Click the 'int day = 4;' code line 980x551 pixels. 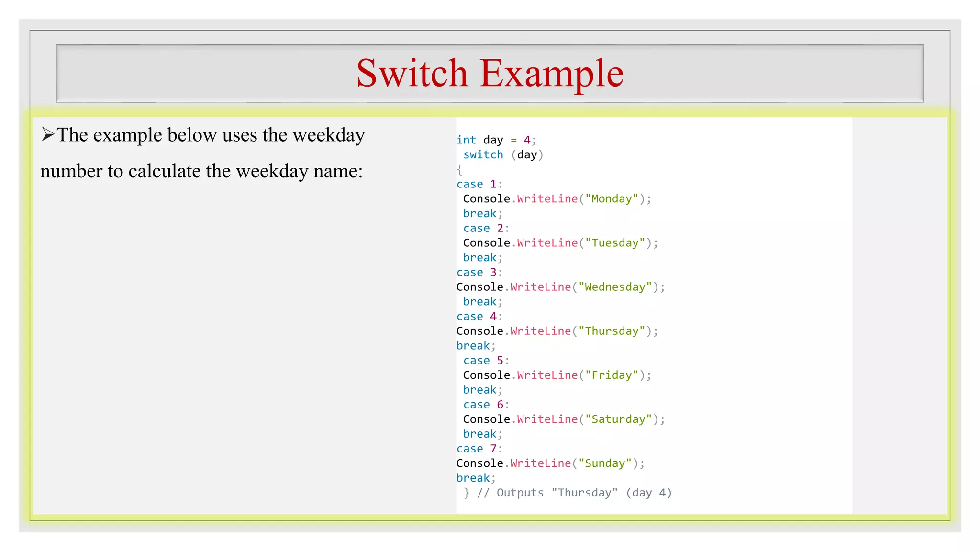(x=496, y=140)
